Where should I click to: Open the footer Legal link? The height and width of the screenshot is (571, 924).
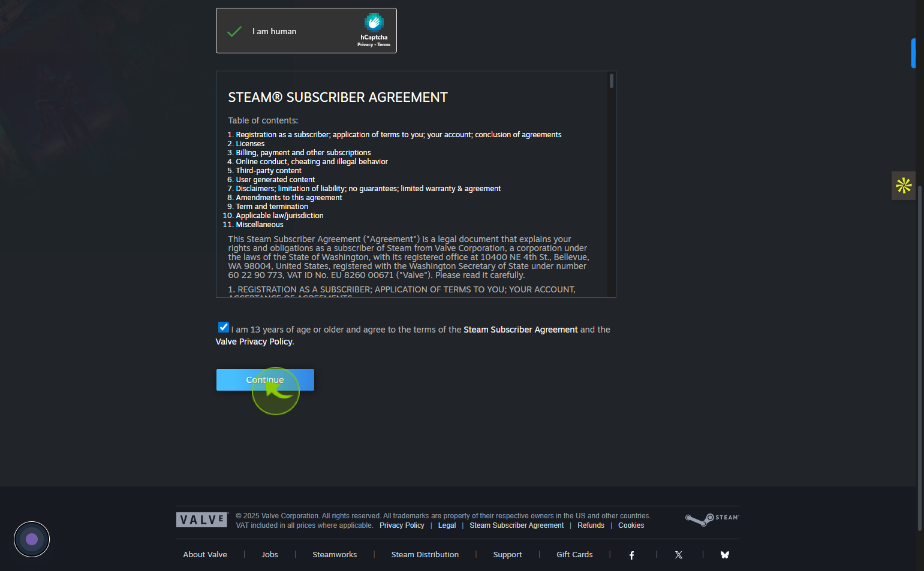(x=447, y=525)
